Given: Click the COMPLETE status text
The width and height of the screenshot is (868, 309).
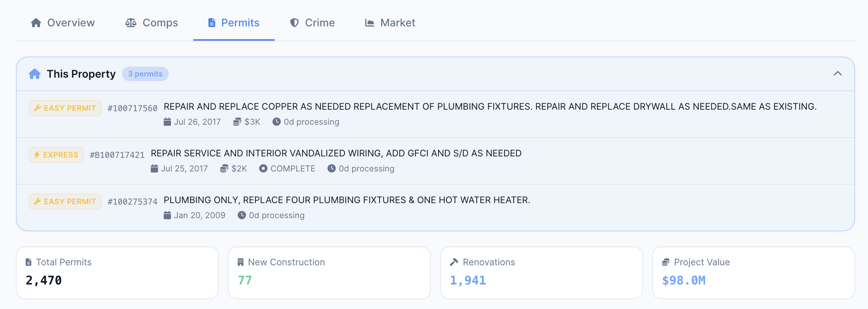Looking at the screenshot, I should (x=293, y=169).
